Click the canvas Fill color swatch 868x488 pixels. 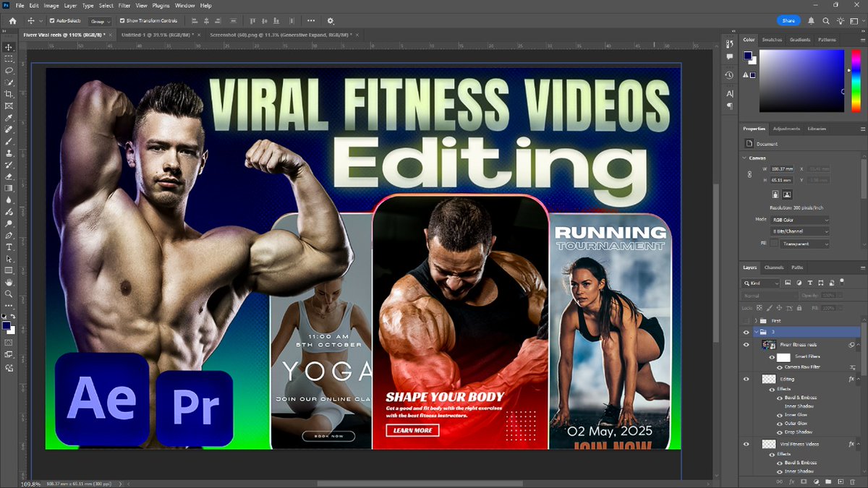pyautogui.click(x=774, y=244)
